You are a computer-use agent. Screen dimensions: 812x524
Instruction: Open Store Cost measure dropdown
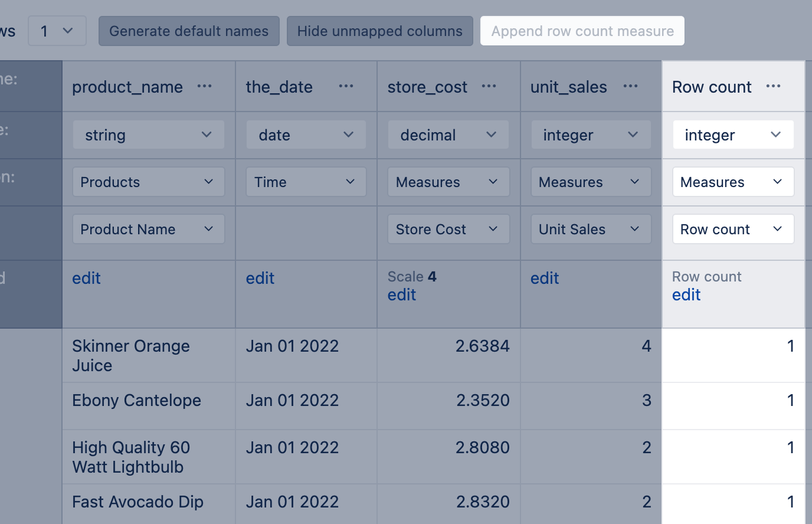tap(448, 230)
